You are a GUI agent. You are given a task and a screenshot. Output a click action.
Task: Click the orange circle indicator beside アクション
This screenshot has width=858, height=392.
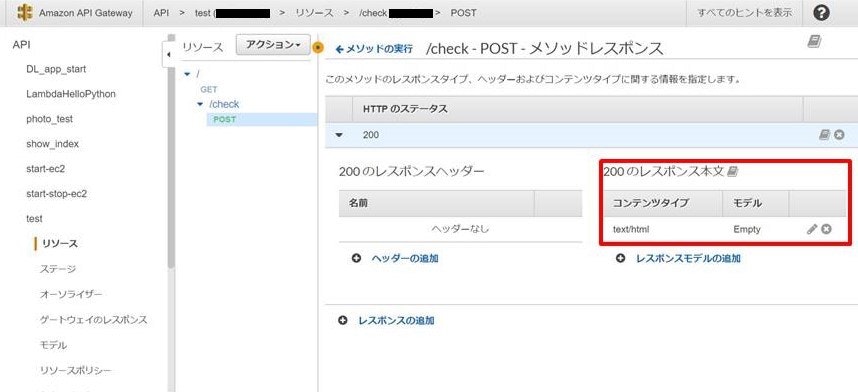317,47
